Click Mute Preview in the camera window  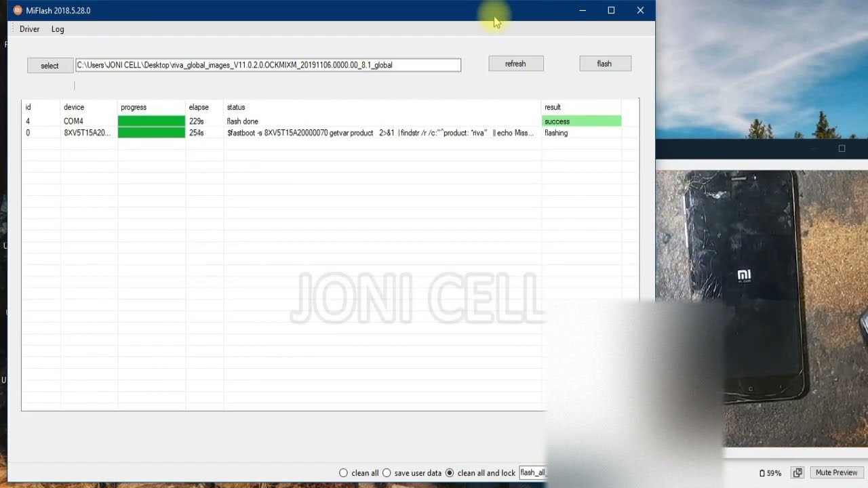[836, 472]
